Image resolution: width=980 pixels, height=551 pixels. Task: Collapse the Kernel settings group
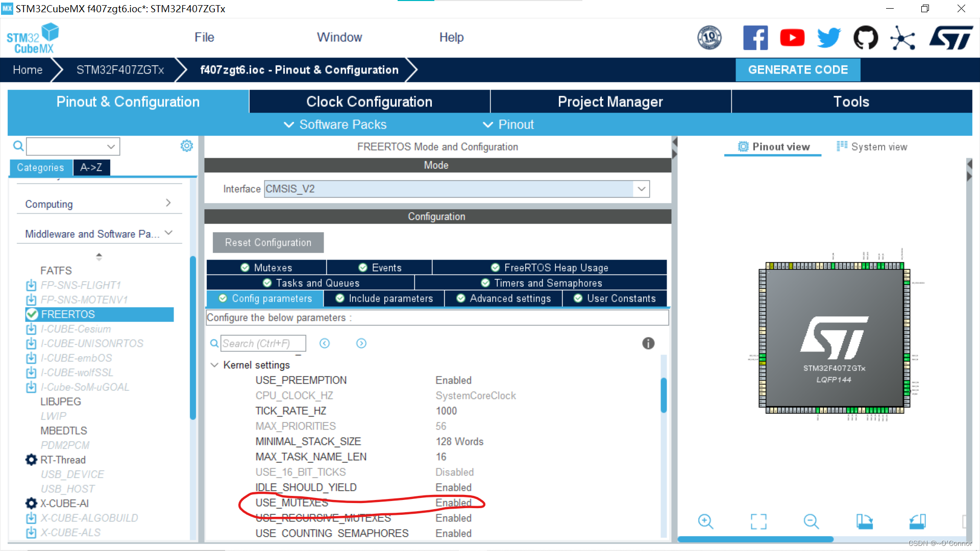(x=214, y=365)
